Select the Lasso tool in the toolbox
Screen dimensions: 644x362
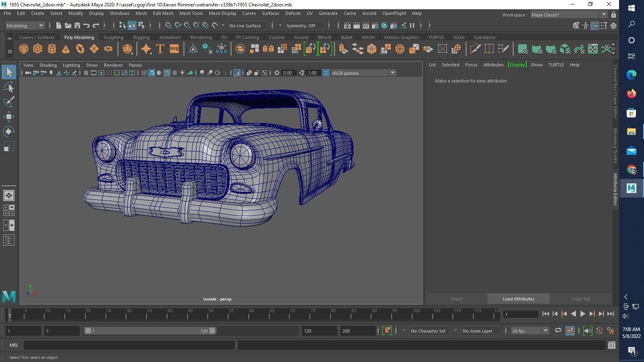pos(9,87)
